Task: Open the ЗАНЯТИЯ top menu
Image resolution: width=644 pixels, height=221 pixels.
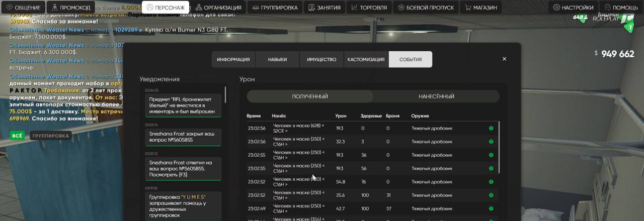Action: [x=325, y=8]
